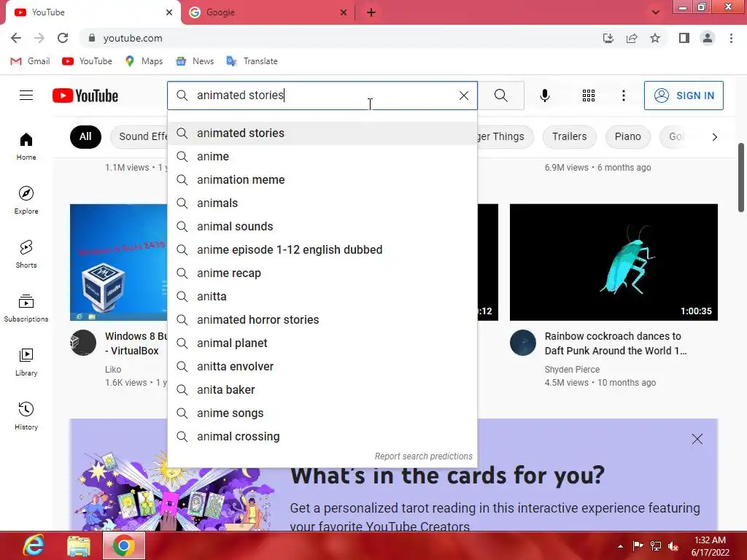Screen dimensions: 747x560
Task: Open the Gmail bookmark
Action: tap(31, 61)
